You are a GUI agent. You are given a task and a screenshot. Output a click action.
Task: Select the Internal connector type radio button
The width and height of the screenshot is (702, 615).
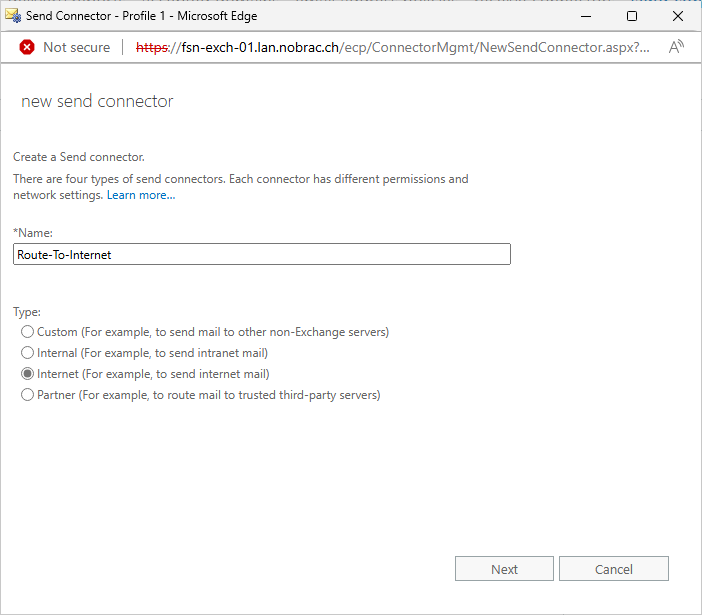click(x=27, y=353)
